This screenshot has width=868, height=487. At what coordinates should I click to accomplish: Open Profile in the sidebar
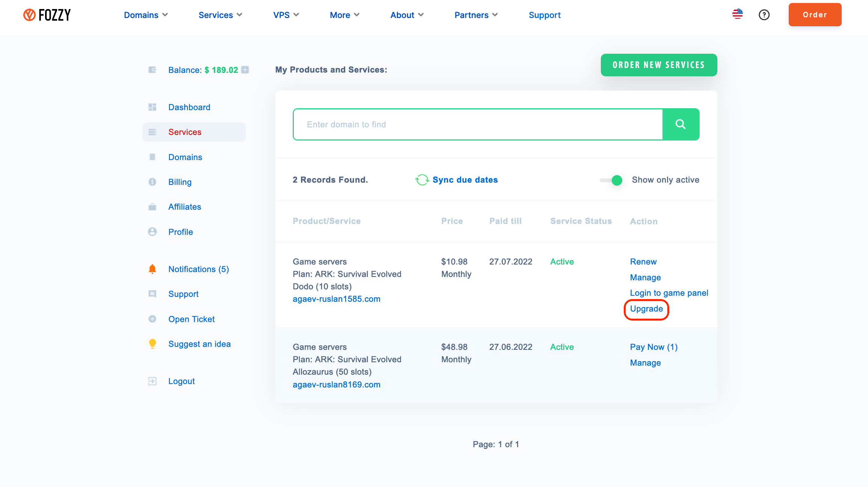180,232
